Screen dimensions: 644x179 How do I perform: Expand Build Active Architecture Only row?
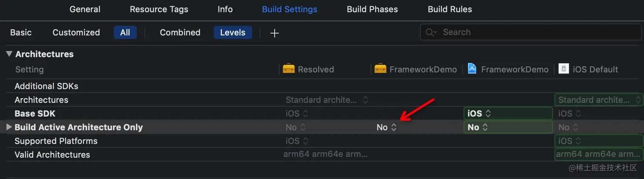coord(9,127)
